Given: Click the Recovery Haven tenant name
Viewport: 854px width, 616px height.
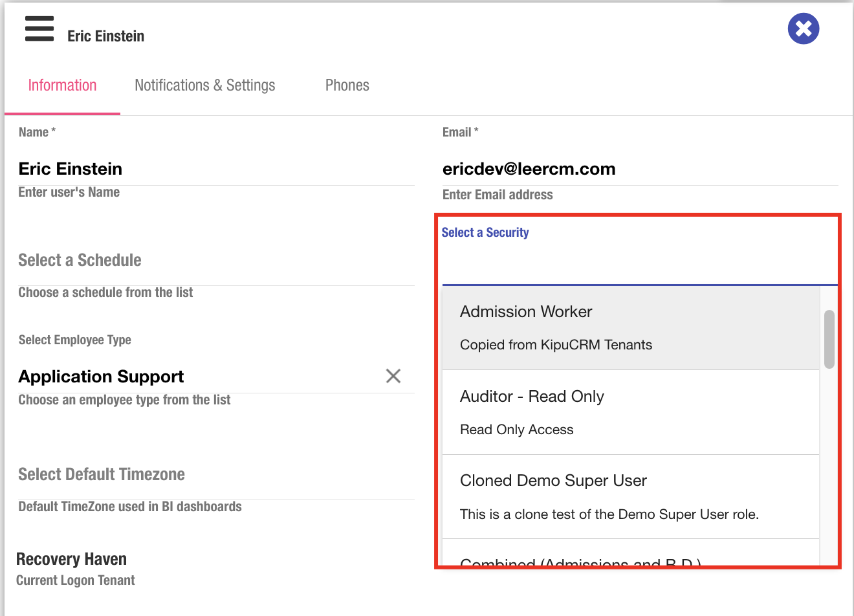Looking at the screenshot, I should click(71, 559).
